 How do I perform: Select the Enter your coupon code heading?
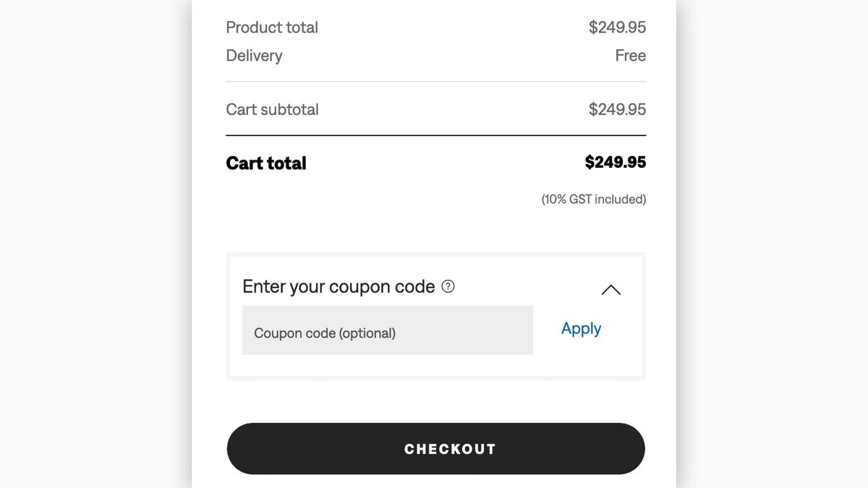coord(340,286)
